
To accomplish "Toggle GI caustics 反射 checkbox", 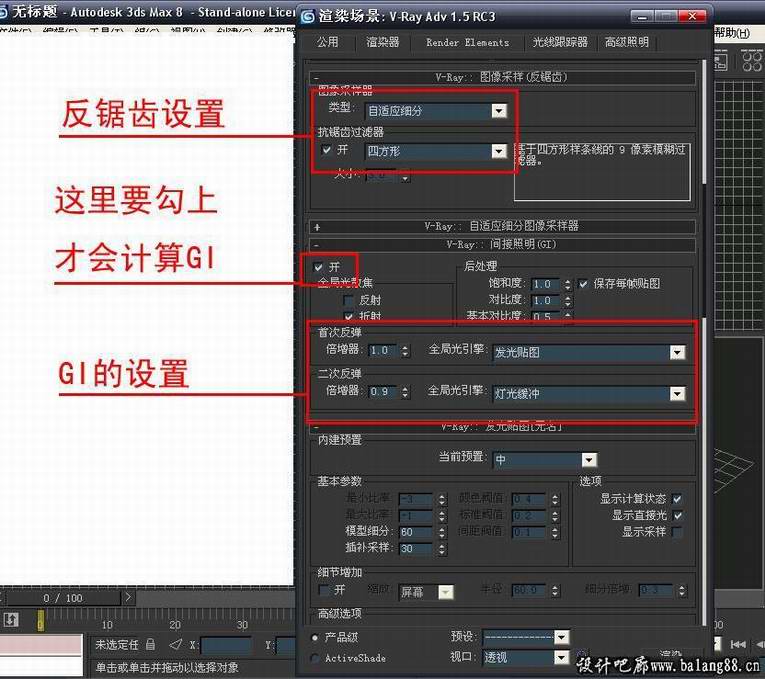I will point(348,300).
